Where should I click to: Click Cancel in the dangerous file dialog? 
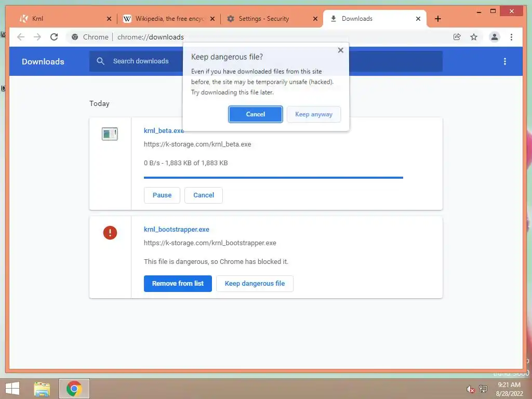[256, 114]
